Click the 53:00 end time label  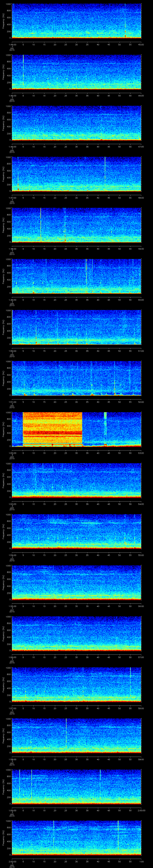tap(141, 453)
